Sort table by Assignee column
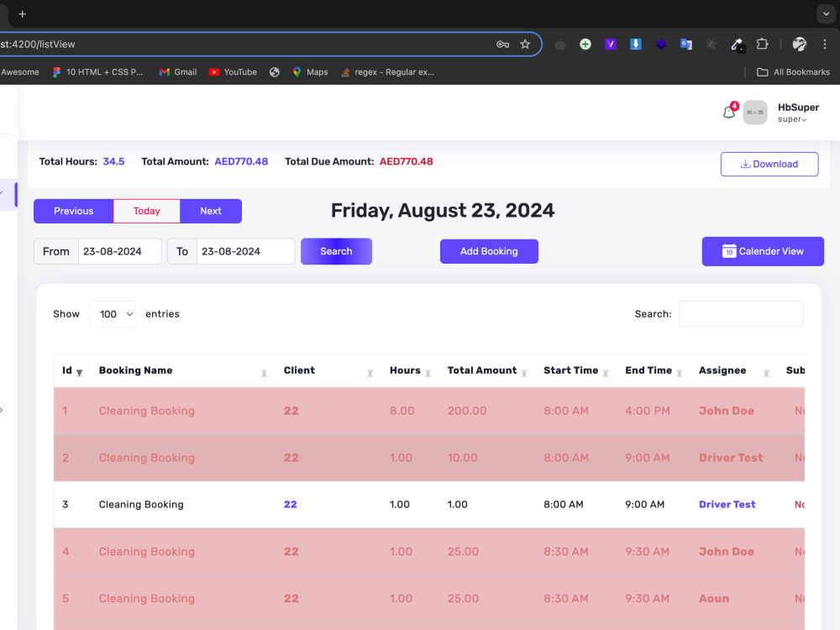This screenshot has width=840, height=630. [734, 370]
